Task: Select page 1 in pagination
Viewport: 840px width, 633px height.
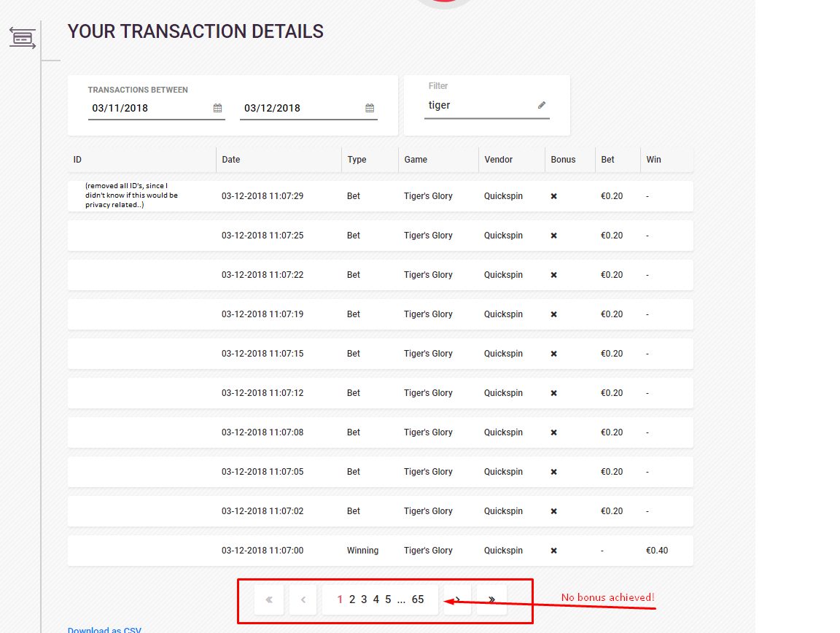Action: 340,599
